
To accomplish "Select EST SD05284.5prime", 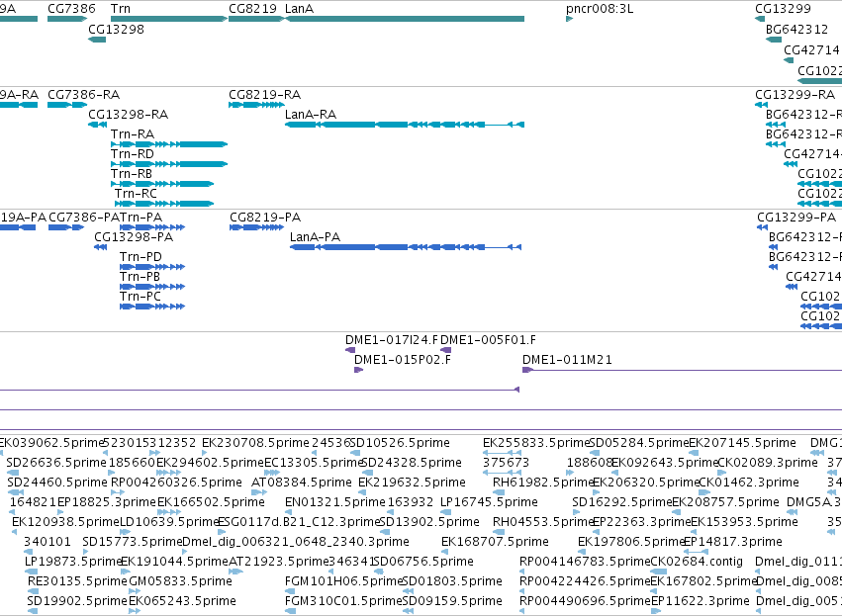I will click(x=639, y=443).
